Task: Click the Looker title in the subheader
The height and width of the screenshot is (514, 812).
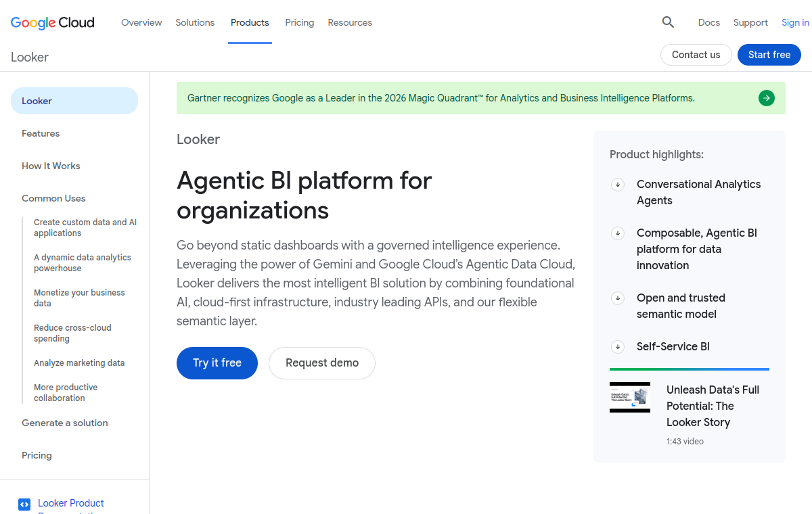Action: click(30, 57)
